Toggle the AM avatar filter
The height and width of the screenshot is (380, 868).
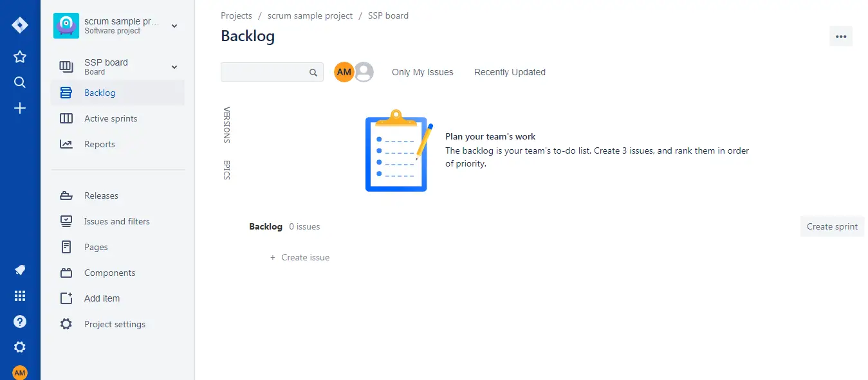tap(344, 72)
